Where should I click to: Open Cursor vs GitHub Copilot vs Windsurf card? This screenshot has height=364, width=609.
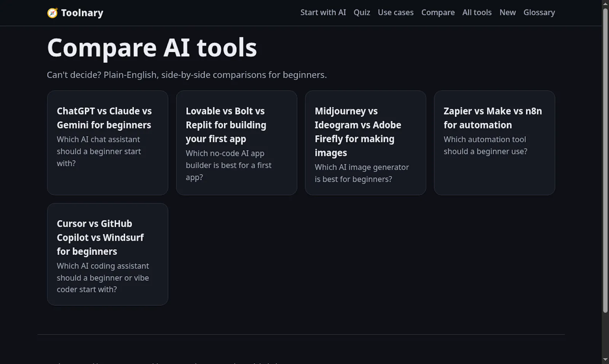tap(107, 254)
